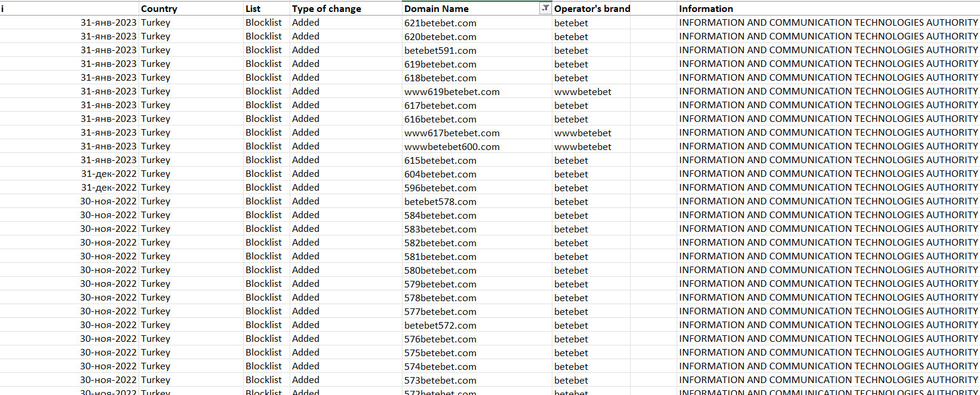Screen dimensions: 980x395
Task: Click the List column header cell
Action: pos(253,9)
